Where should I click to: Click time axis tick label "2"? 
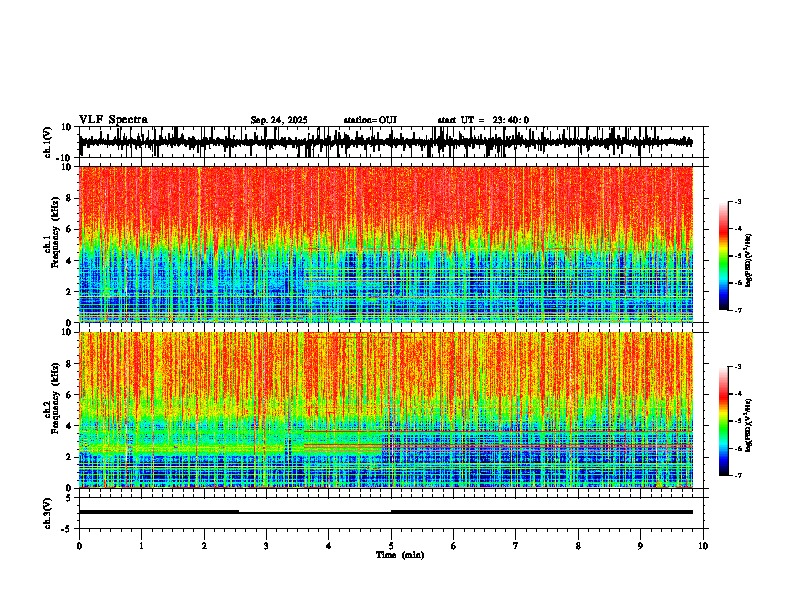(204, 546)
